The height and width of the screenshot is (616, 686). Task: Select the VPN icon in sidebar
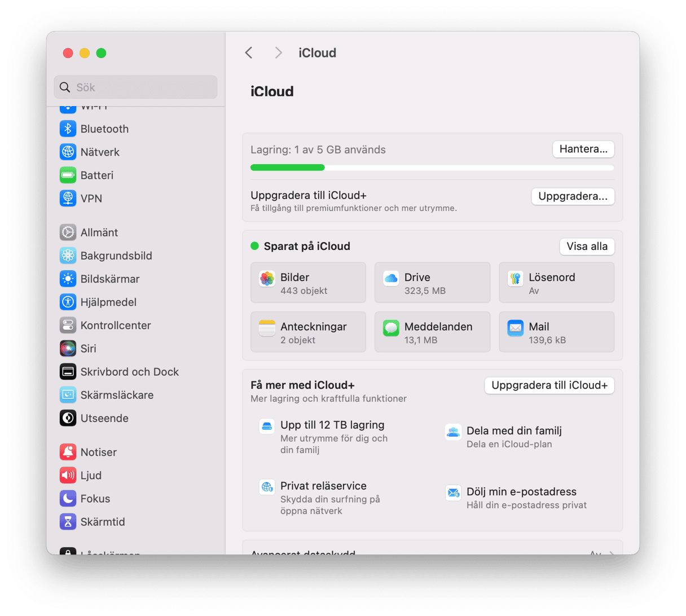click(68, 198)
